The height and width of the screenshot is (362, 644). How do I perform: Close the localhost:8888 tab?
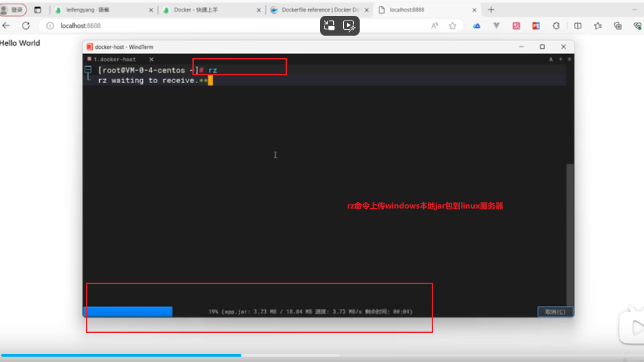click(x=474, y=10)
